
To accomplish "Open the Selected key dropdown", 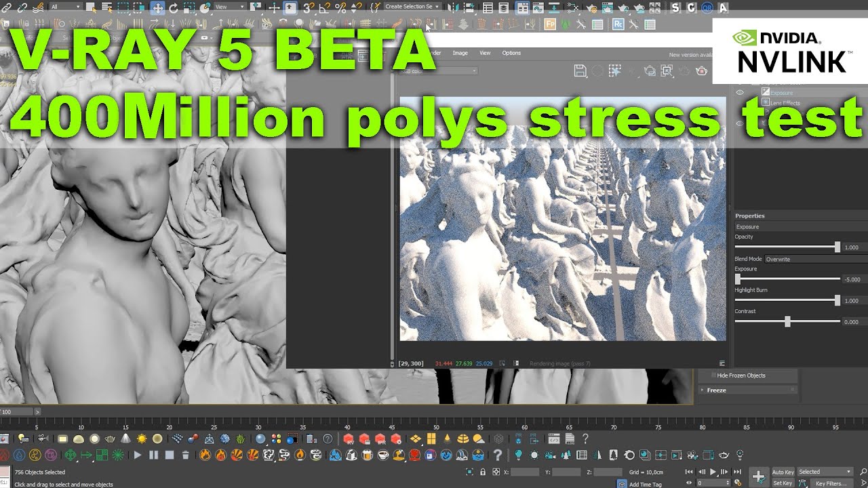I will click(x=825, y=472).
